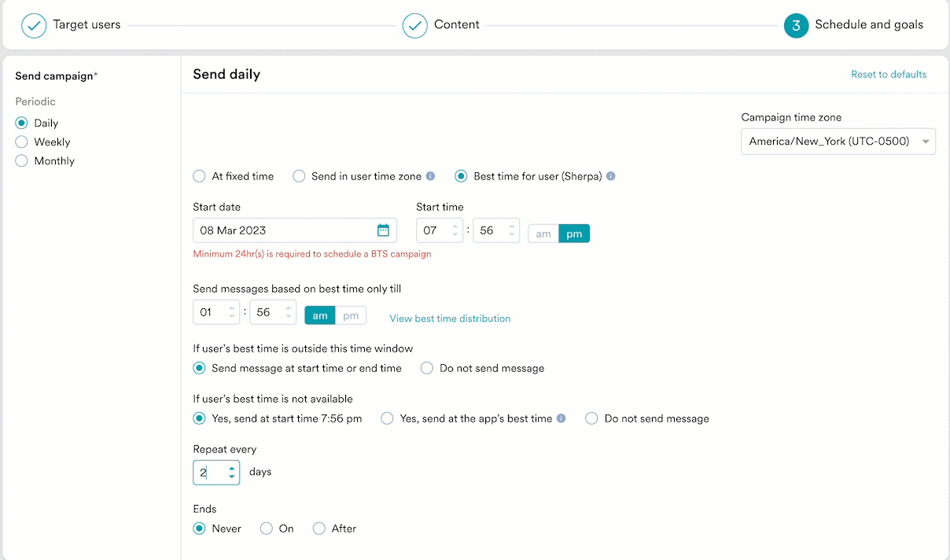
Task: Switch the best time end to pm
Action: pyautogui.click(x=351, y=315)
